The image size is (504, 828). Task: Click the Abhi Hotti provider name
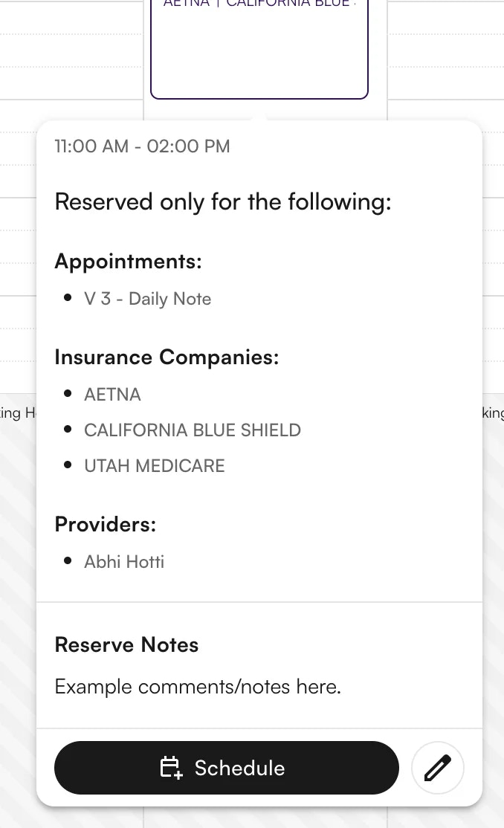pos(124,561)
